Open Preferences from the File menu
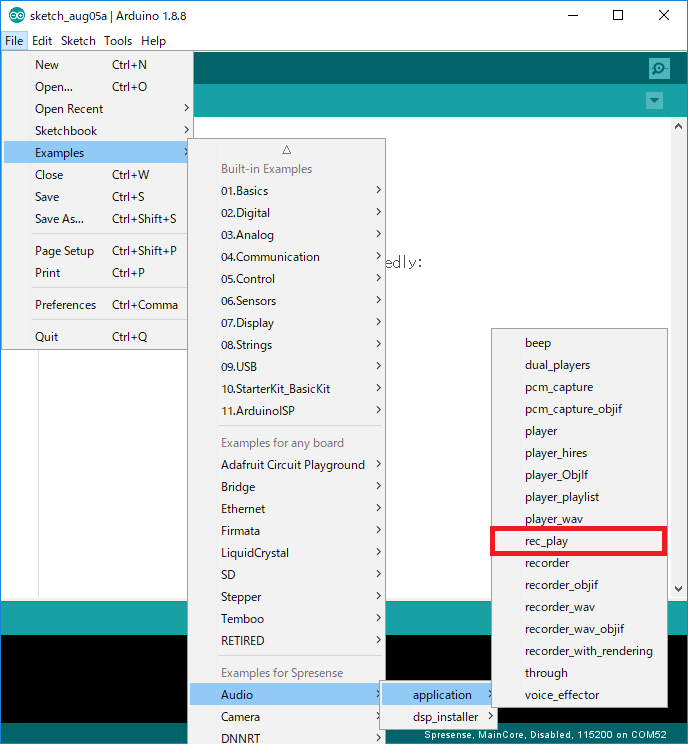The height and width of the screenshot is (744, 688). coord(96,305)
